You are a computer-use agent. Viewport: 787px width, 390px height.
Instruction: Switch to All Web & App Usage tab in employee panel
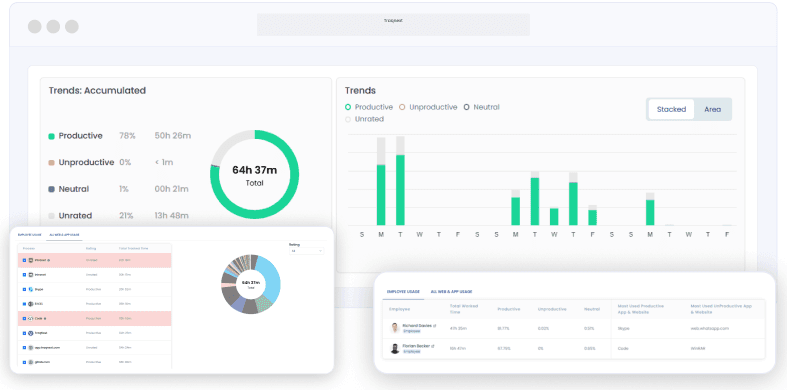click(x=451, y=292)
